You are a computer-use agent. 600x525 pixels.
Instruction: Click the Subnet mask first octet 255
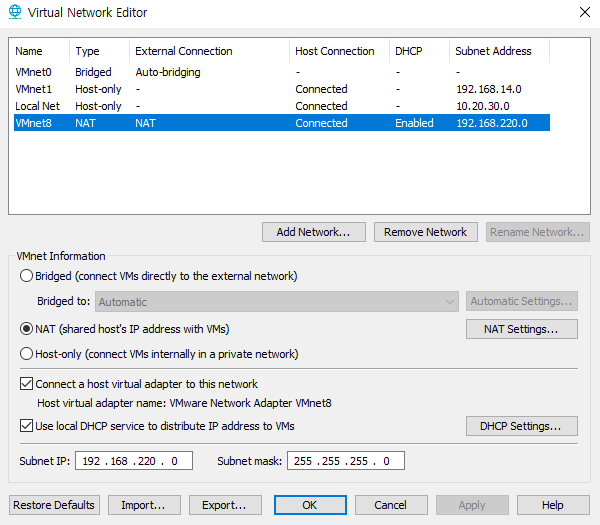point(303,461)
